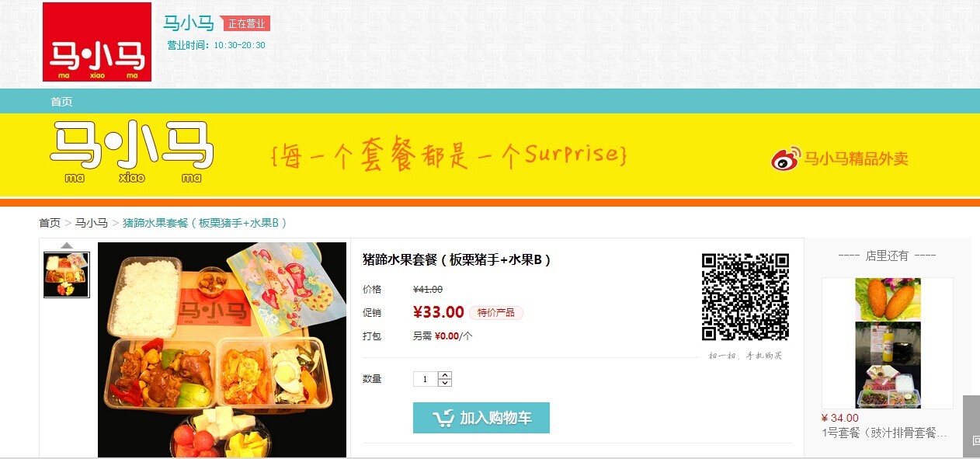The height and width of the screenshot is (459, 980).
Task: Click the large 马·小马 banner logo
Action: click(x=131, y=151)
